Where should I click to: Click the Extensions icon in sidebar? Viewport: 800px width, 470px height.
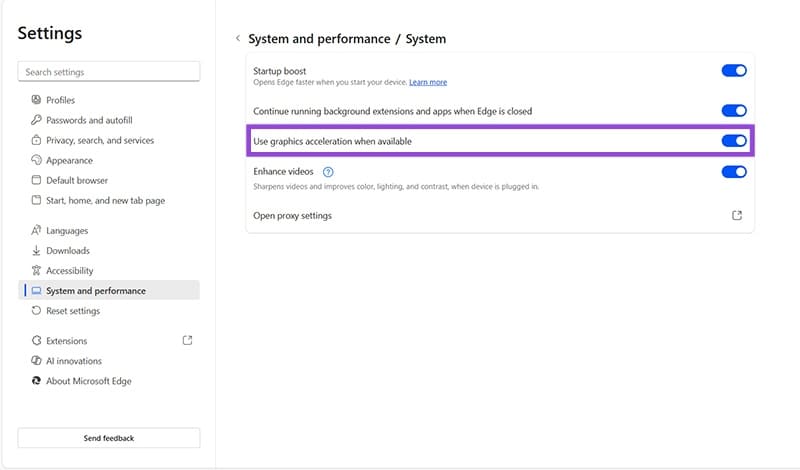pyautogui.click(x=36, y=340)
